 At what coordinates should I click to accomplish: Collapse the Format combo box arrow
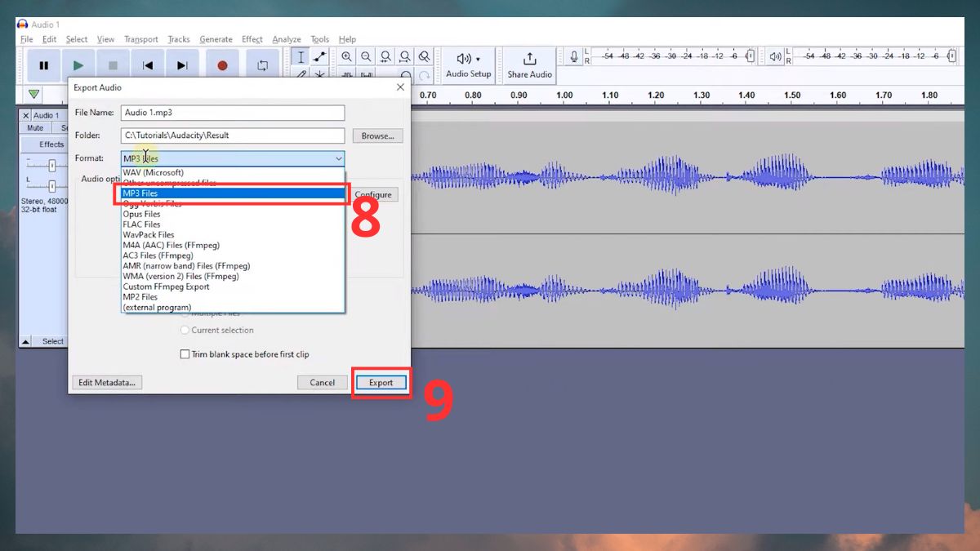coord(337,158)
